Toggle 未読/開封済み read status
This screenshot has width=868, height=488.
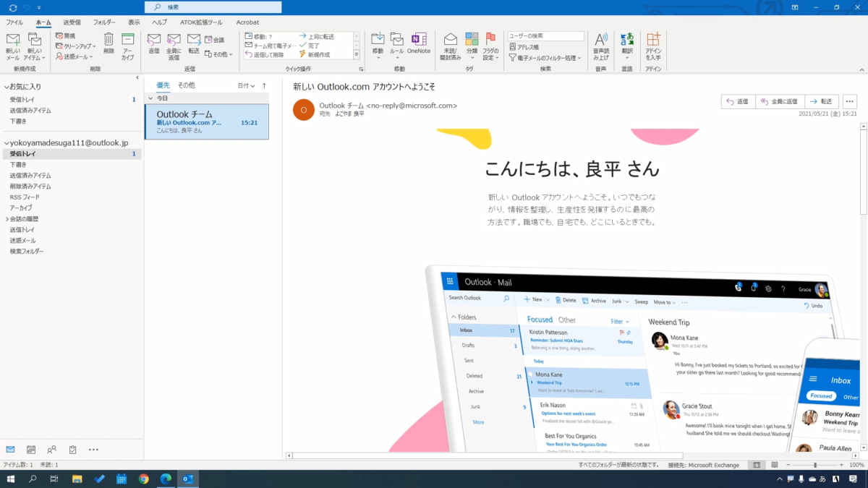pos(451,46)
